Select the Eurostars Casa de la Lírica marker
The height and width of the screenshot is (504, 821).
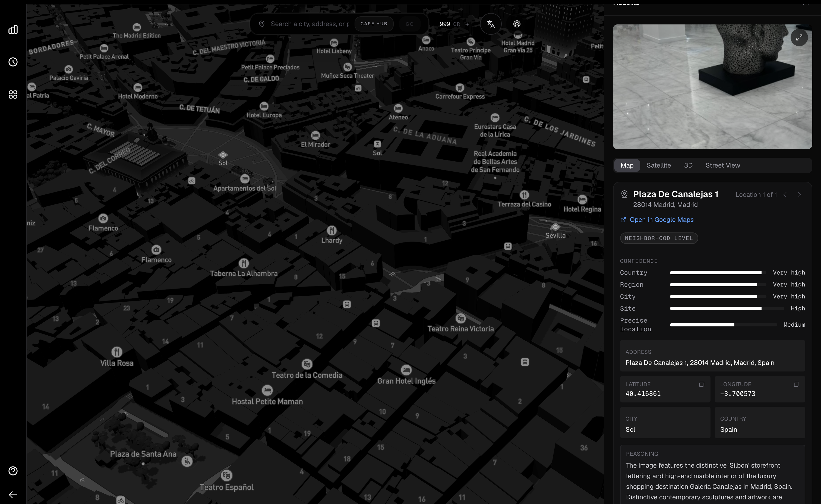point(495,118)
